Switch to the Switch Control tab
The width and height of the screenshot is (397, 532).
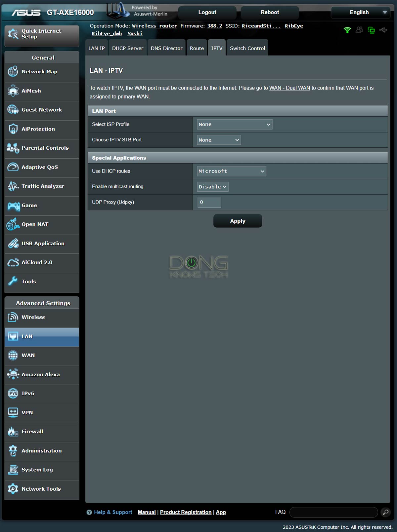pos(247,48)
